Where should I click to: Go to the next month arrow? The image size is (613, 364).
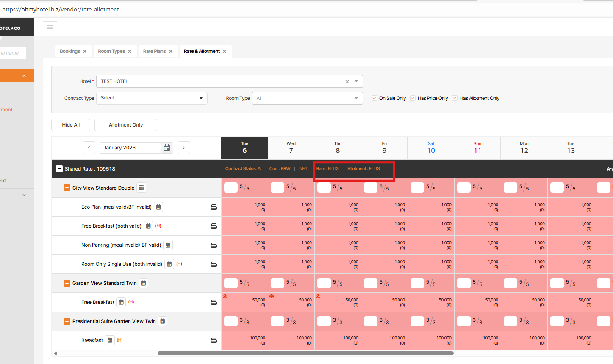[183, 148]
